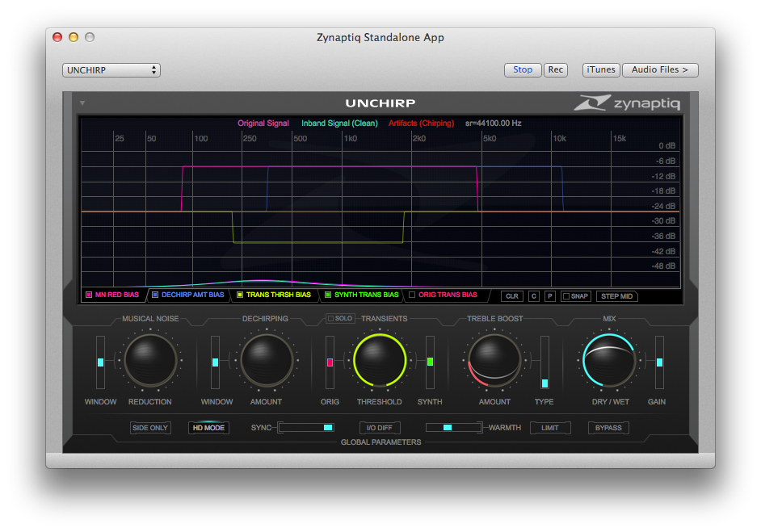Click the DECHIRPING AMOUNT knob

click(265, 361)
